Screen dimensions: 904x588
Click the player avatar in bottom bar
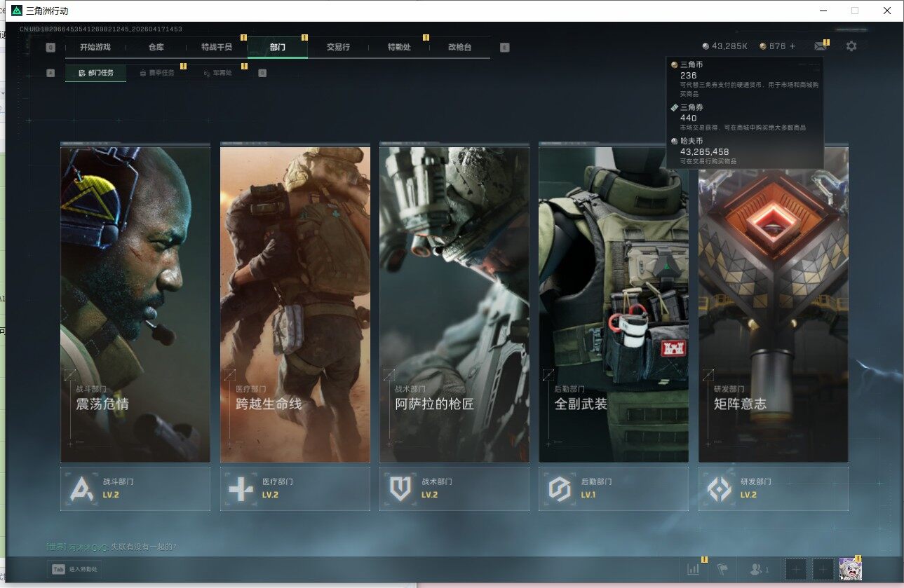tap(850, 569)
